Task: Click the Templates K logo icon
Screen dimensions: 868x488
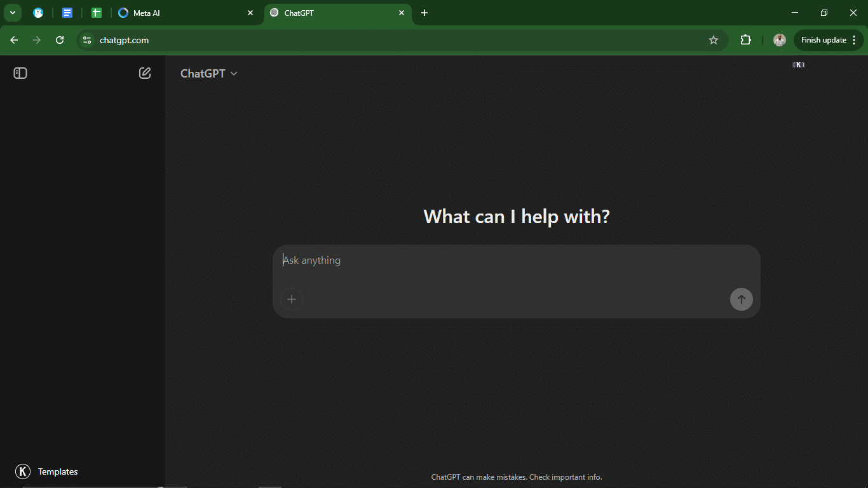Action: [x=23, y=471]
